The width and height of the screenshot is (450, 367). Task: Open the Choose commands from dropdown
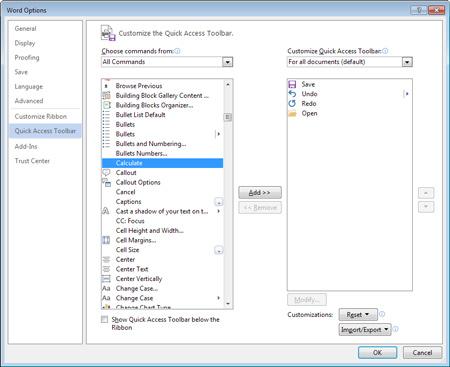228,62
